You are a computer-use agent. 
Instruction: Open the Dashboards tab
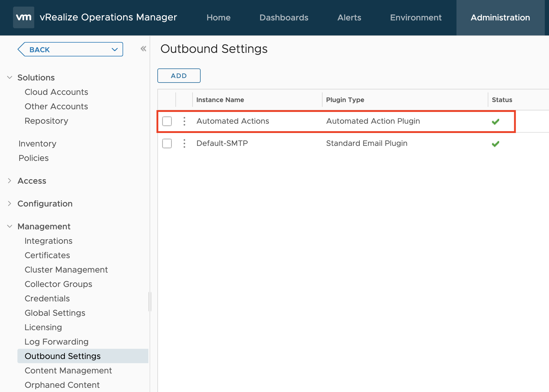click(284, 17)
